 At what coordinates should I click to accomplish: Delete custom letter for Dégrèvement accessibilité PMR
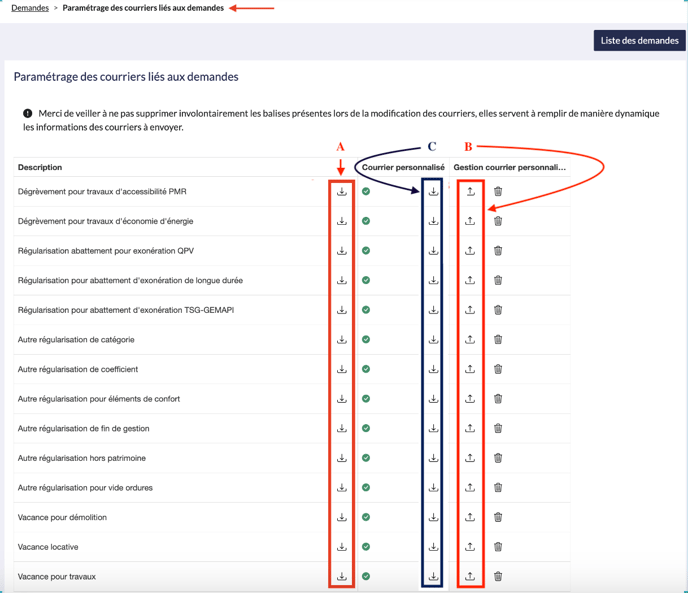(498, 192)
